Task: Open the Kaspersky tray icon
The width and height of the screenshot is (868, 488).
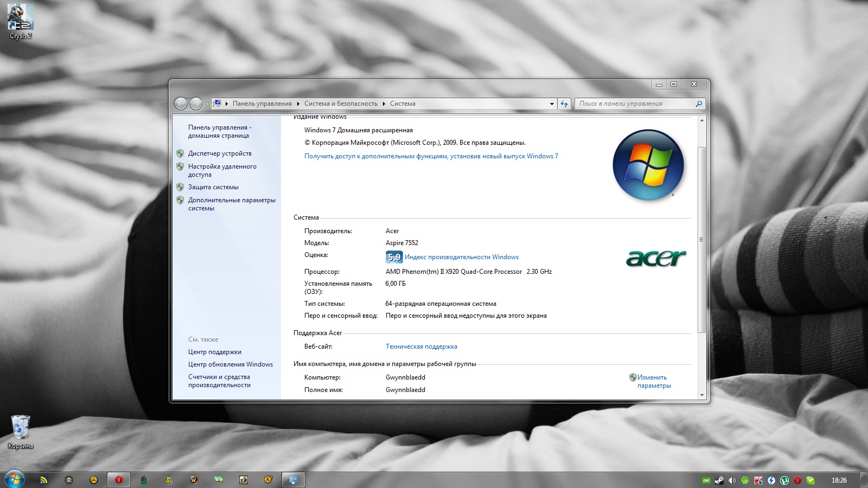Action: coord(758,480)
